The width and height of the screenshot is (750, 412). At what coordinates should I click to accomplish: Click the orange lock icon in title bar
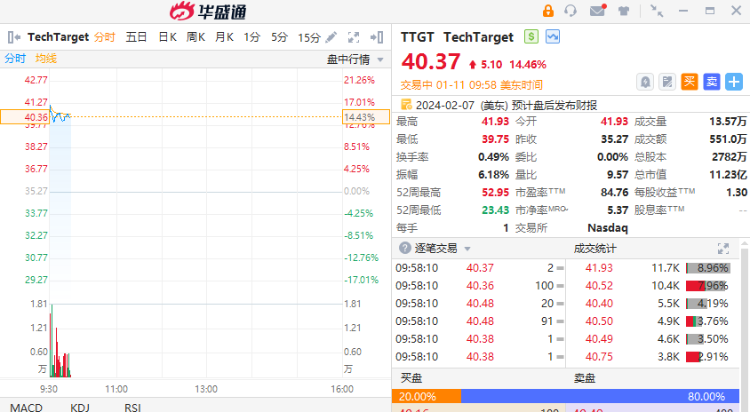(x=548, y=11)
